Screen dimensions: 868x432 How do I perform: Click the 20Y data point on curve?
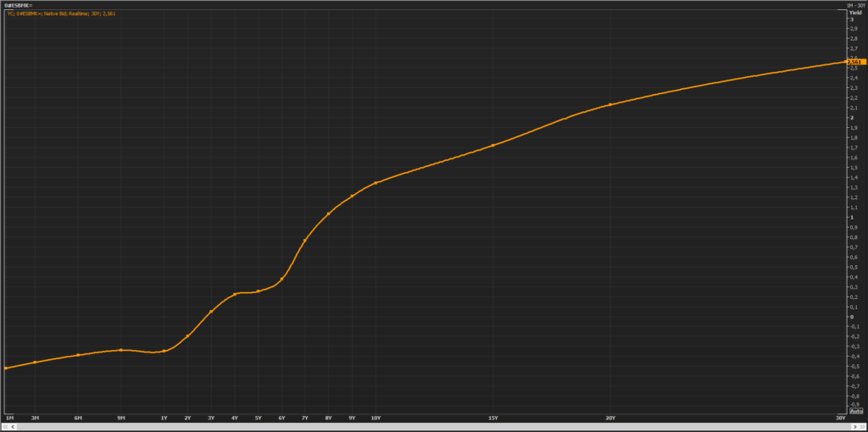point(610,104)
